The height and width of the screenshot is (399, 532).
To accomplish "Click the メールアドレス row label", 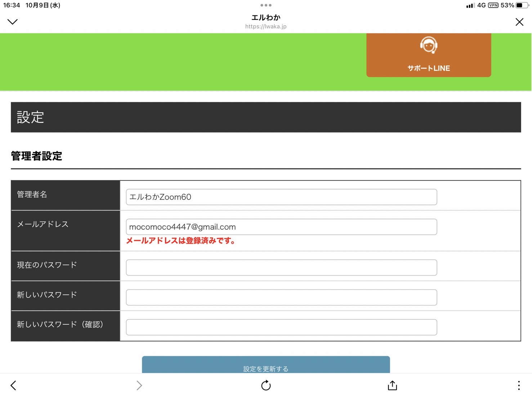I will pyautogui.click(x=43, y=224).
